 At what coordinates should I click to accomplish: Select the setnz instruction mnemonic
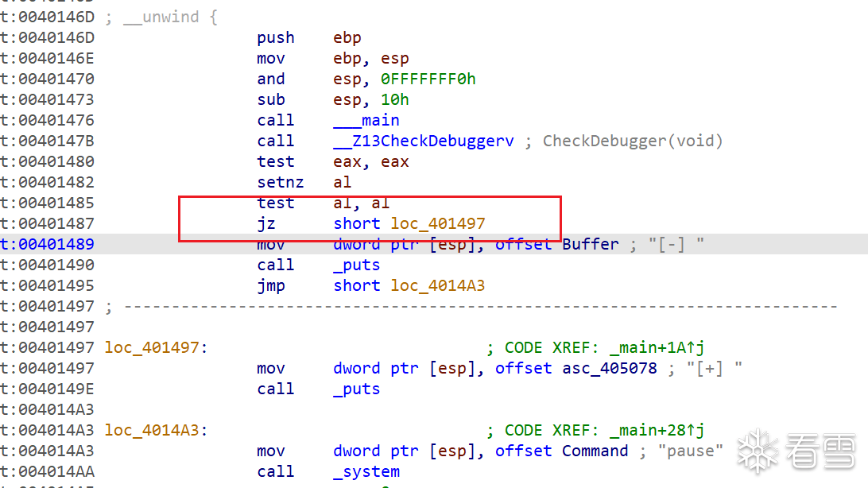pos(280,182)
